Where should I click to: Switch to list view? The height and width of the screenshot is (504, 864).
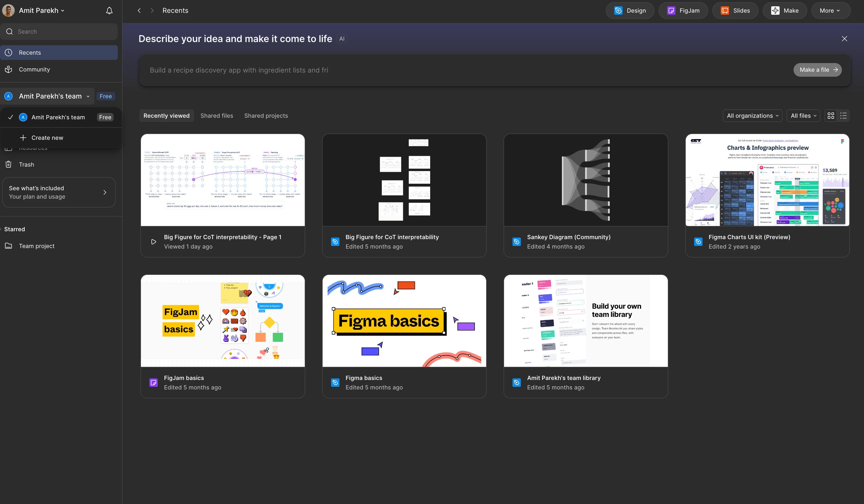click(x=843, y=116)
